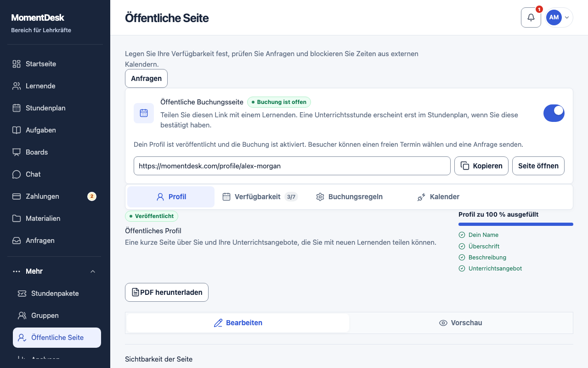
Task: Click the Stundenpakete ticket icon
Action: point(22,293)
